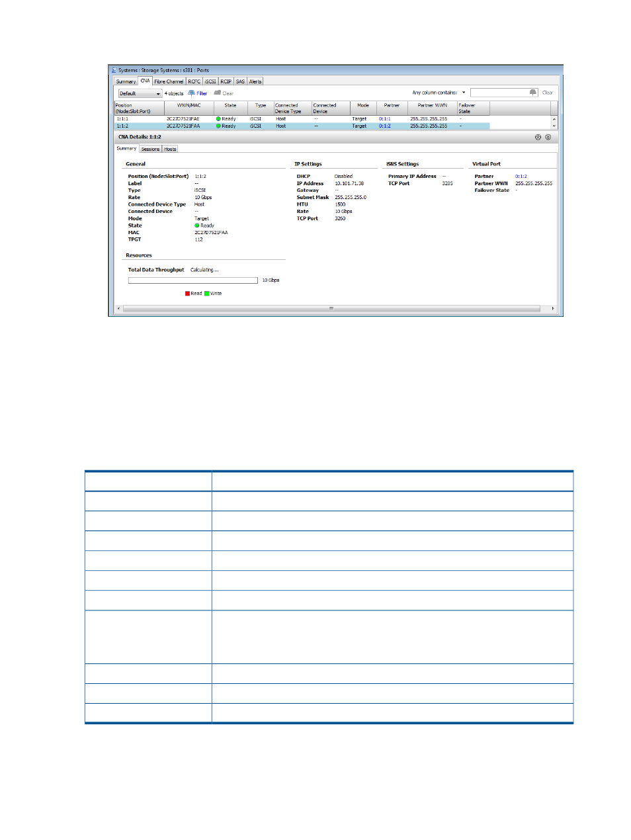Viewport: 631px width, 840px height.
Task: Click the Filter funnel icon
Action: pos(192,93)
